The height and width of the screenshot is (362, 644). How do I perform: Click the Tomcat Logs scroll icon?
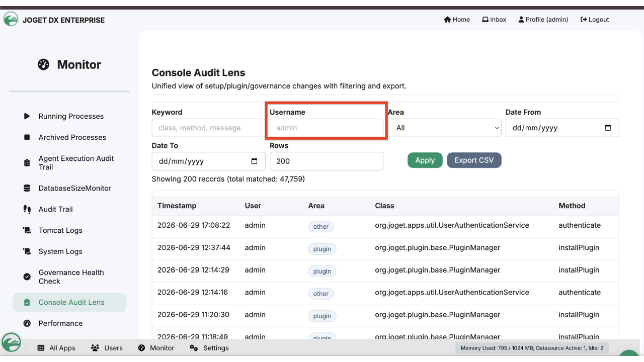point(27,230)
